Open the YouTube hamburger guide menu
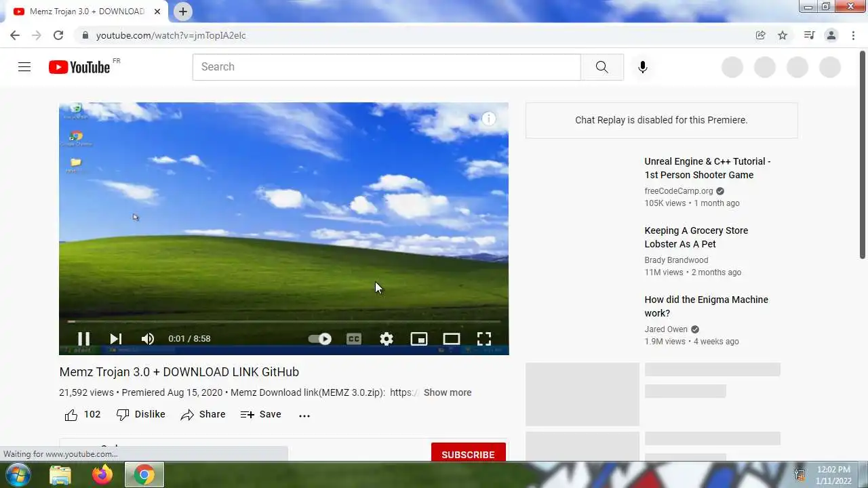Screen dimensions: 868x488 (x=24, y=66)
